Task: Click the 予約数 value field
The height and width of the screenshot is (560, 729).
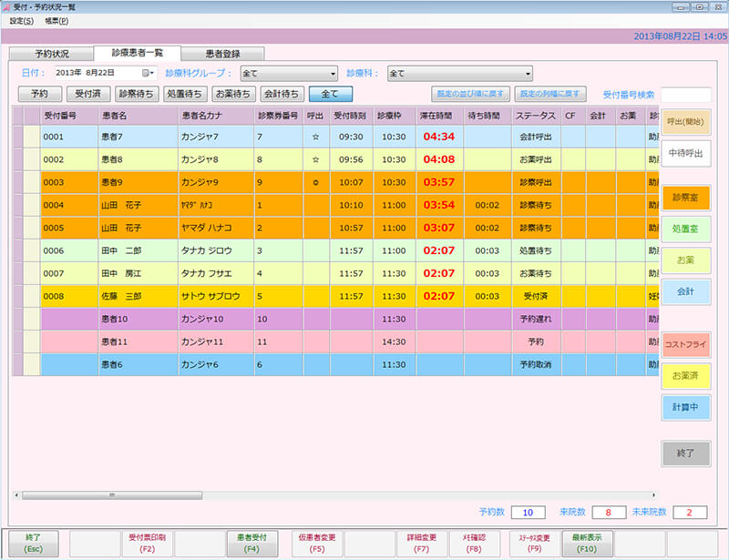Action: coord(529,513)
